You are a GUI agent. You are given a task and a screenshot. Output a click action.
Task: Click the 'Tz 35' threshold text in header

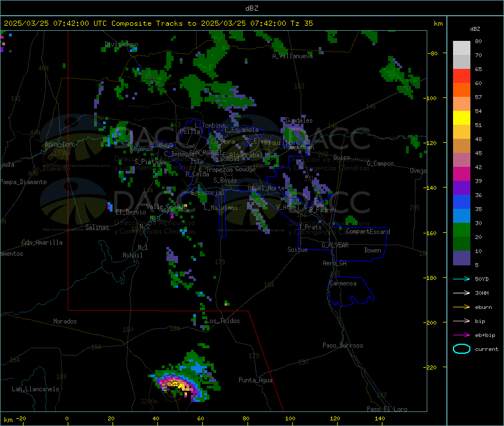click(x=301, y=24)
